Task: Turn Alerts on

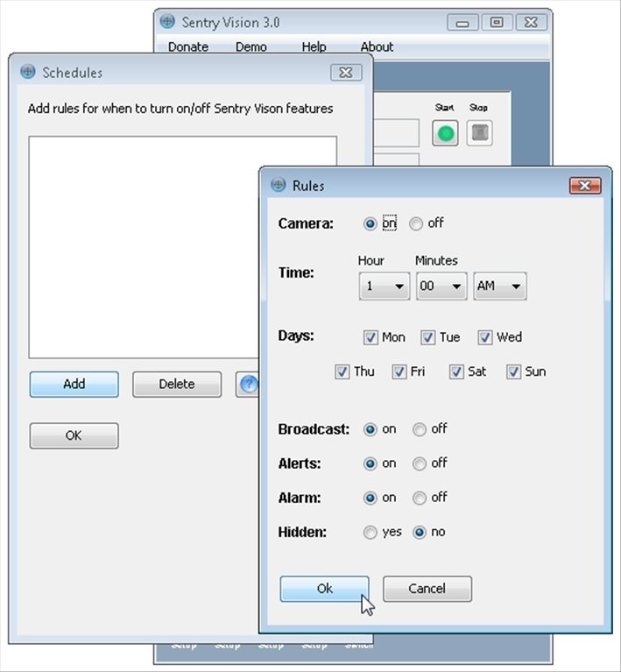Action: [x=370, y=463]
